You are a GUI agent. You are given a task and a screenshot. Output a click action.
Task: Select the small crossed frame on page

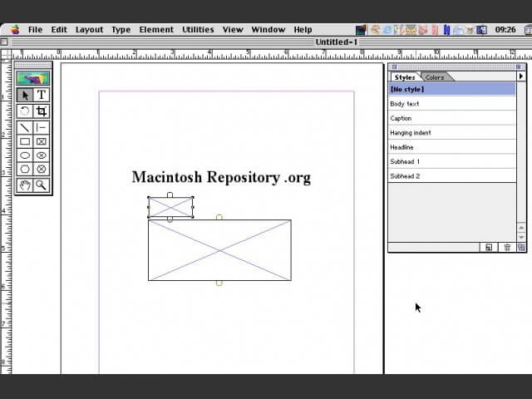click(x=170, y=207)
